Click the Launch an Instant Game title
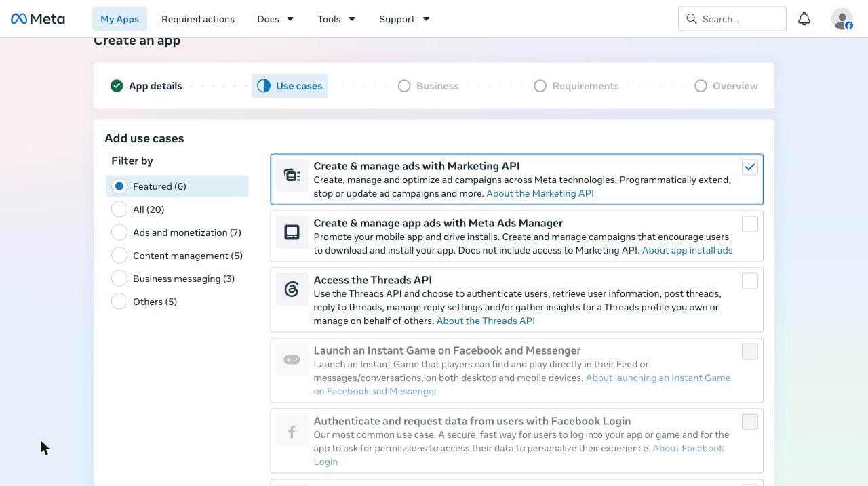 pyautogui.click(x=447, y=350)
